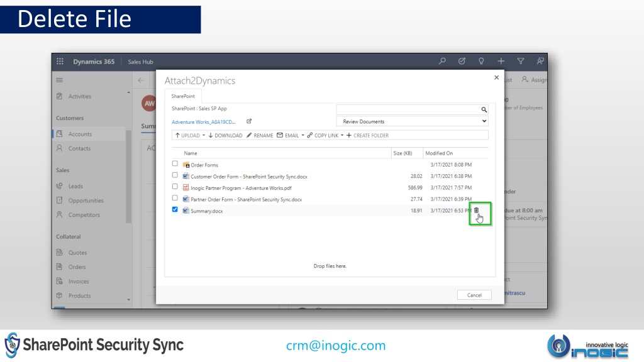Screen dimensions: 644x362
Task: Expand the Email dropdown arrow
Action: [303, 136]
